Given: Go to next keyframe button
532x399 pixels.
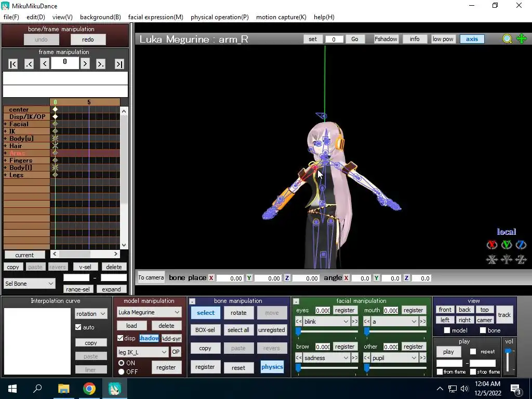Looking at the screenshot, I should click(x=101, y=64).
